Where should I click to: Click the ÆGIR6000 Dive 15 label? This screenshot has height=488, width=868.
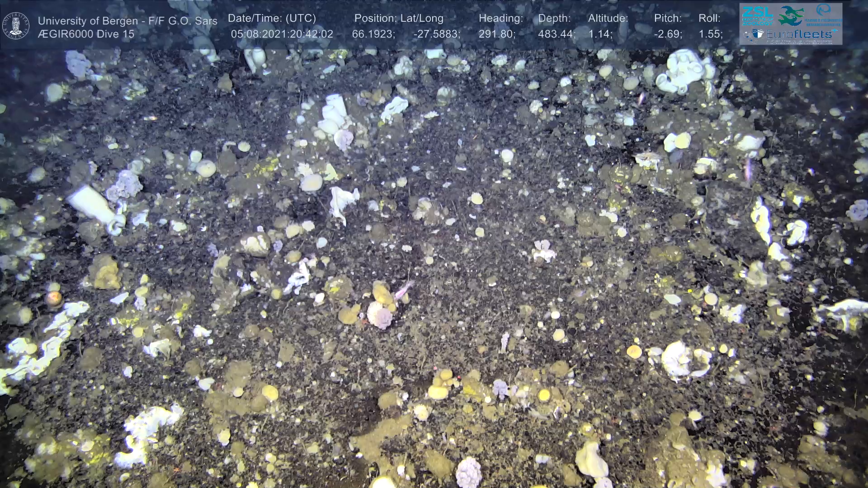click(x=86, y=34)
